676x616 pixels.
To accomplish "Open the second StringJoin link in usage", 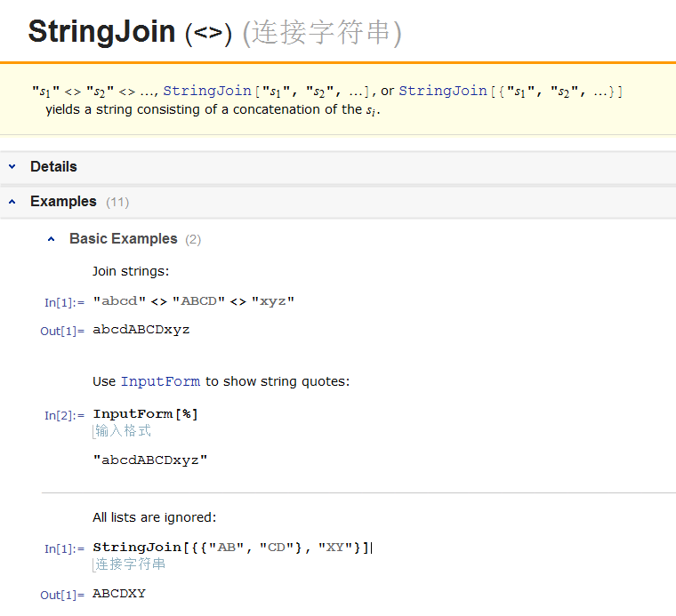I will (x=443, y=91).
